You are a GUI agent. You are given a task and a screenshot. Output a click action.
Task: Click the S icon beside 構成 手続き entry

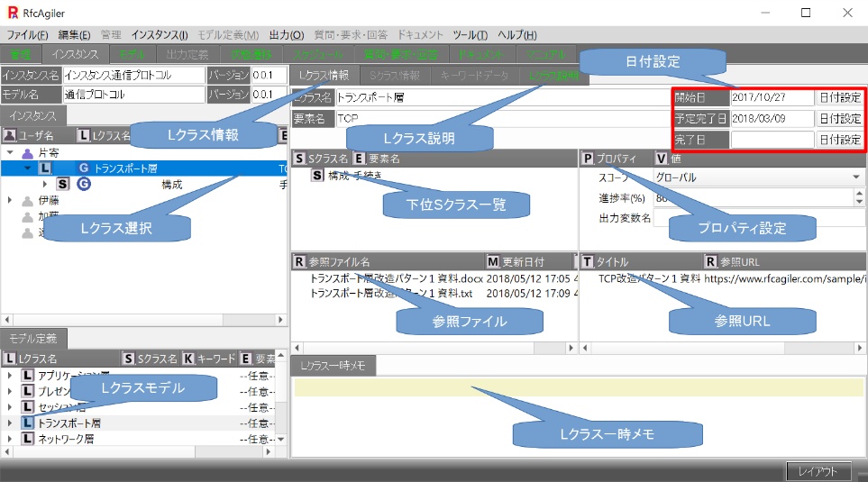[x=317, y=176]
